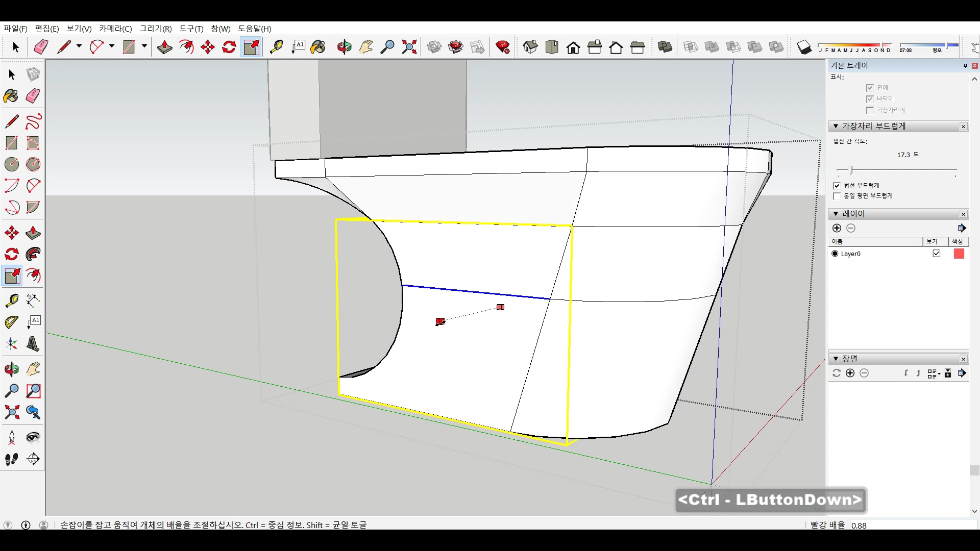This screenshot has width=980, height=551.
Task: Select the Protractor tool
Action: click(x=11, y=322)
